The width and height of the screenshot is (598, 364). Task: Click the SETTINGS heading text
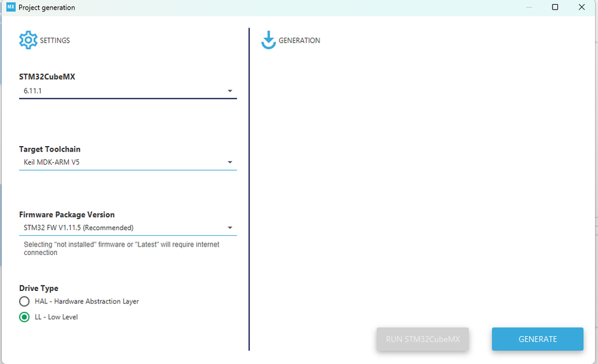point(55,41)
